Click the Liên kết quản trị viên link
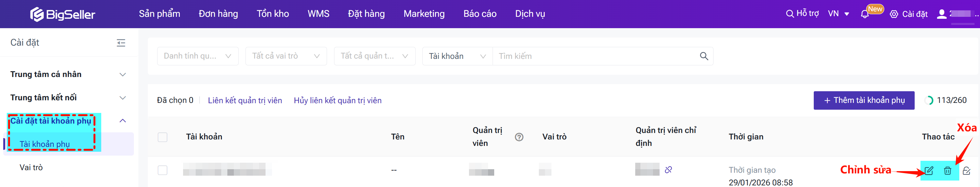 click(x=245, y=101)
